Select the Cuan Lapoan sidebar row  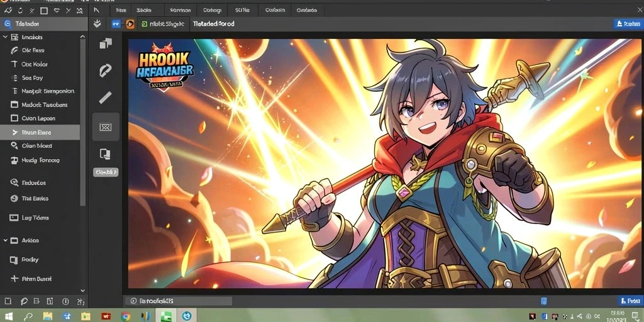(41, 118)
